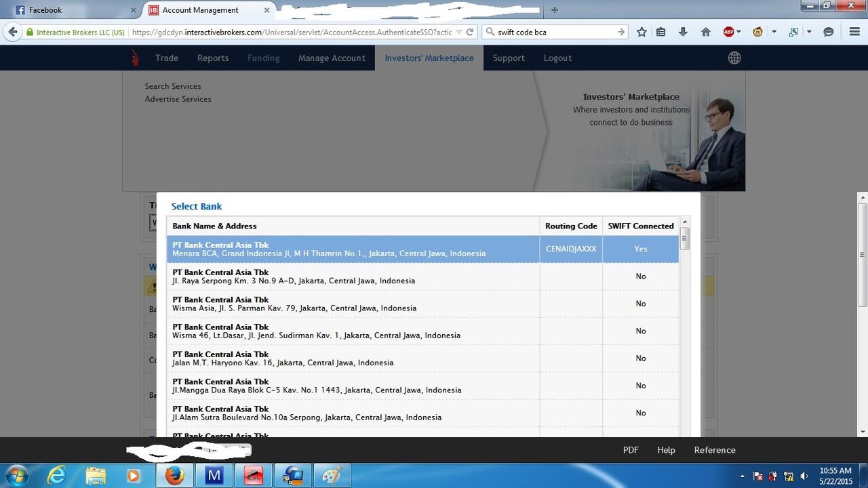Go to Firefox home page icon
The image size is (868, 488).
[705, 32]
